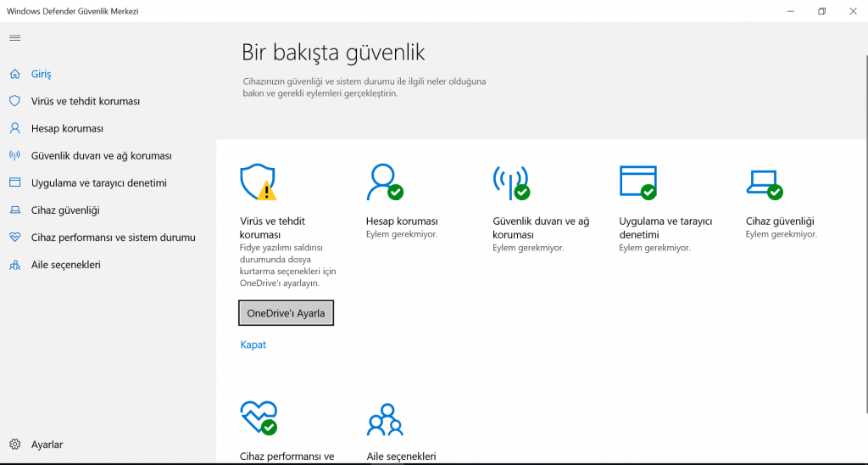Click the Uygulama ve tarayıcı denetimi tile title
The image size is (868, 465).
(x=665, y=227)
